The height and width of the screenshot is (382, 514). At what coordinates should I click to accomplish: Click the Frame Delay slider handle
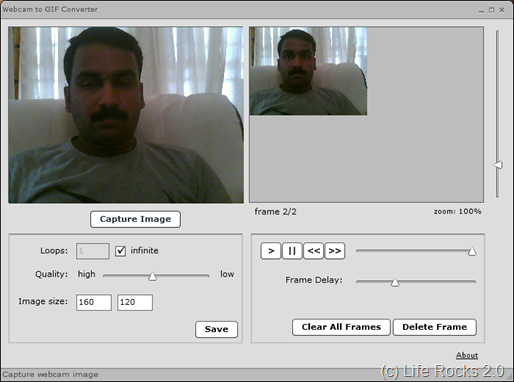coord(395,282)
